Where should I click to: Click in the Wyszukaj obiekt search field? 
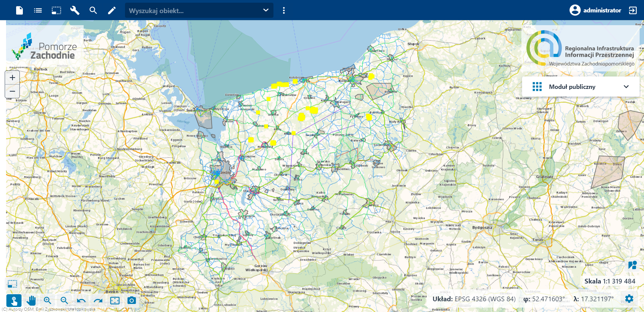(x=191, y=10)
